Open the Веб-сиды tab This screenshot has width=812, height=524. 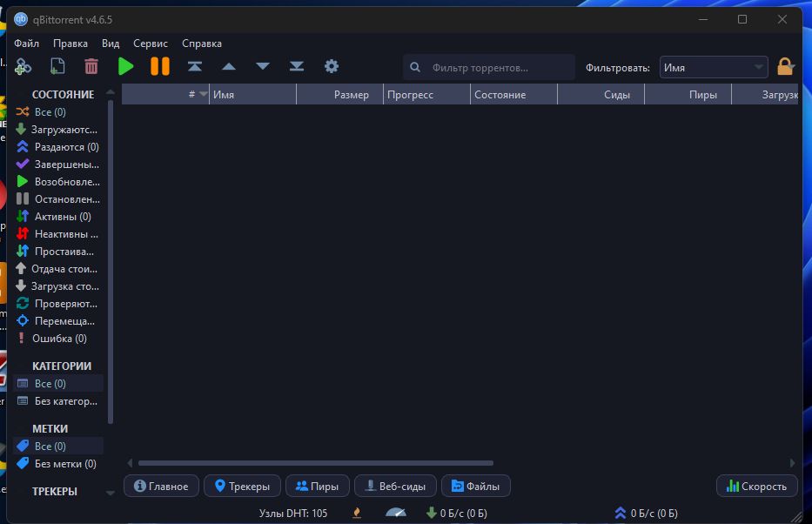click(396, 487)
